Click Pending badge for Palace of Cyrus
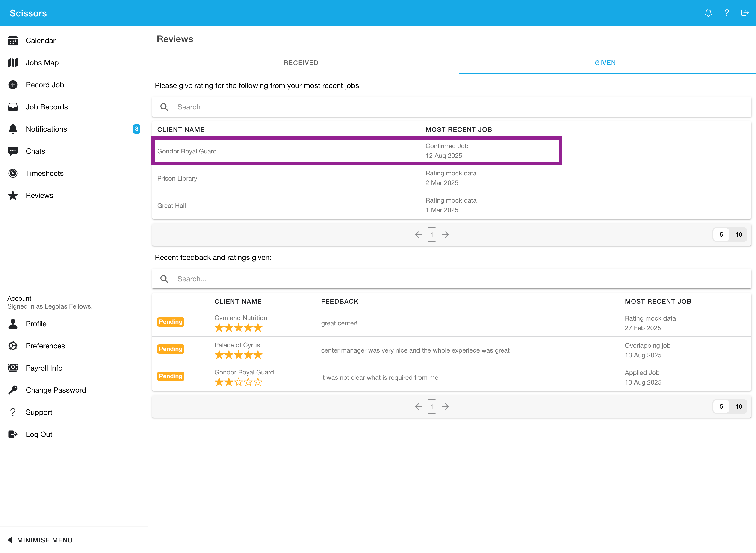756x553 pixels. click(171, 349)
